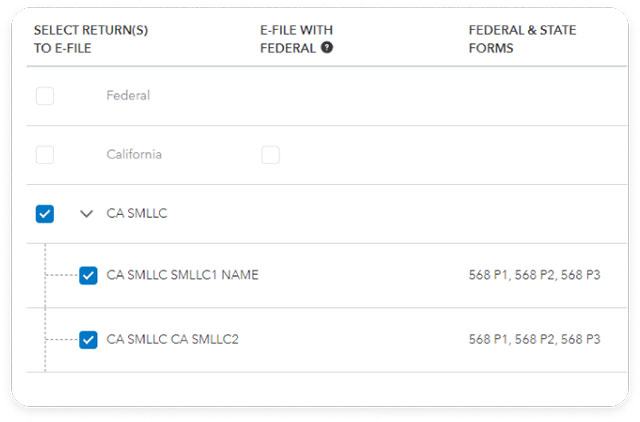Open the 568 forms list for SMLLC1 NAME
This screenshot has width=640, height=422.
[534, 275]
